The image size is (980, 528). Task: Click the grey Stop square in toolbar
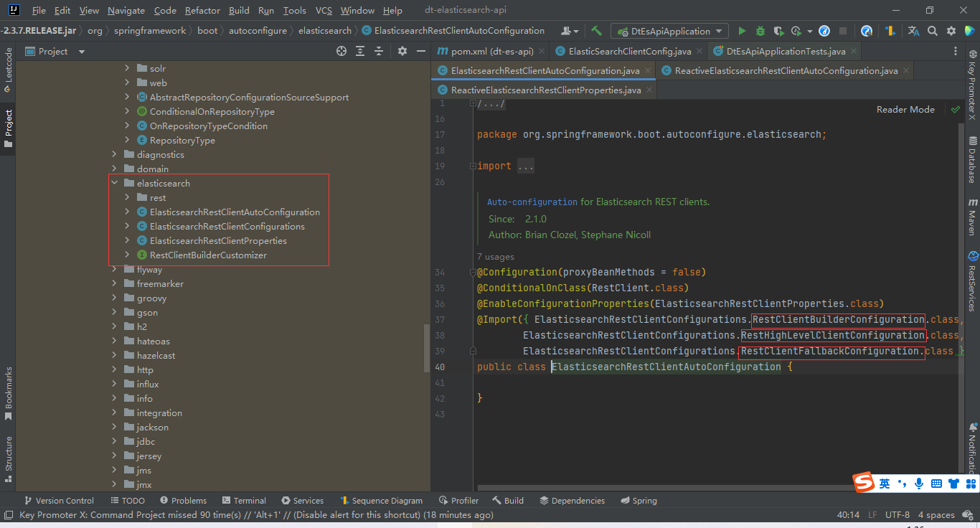coord(843,31)
